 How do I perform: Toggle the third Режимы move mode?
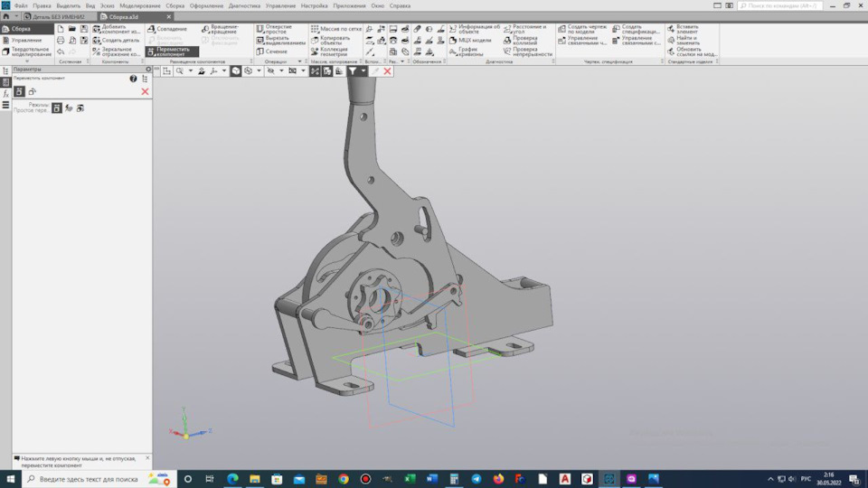point(80,108)
